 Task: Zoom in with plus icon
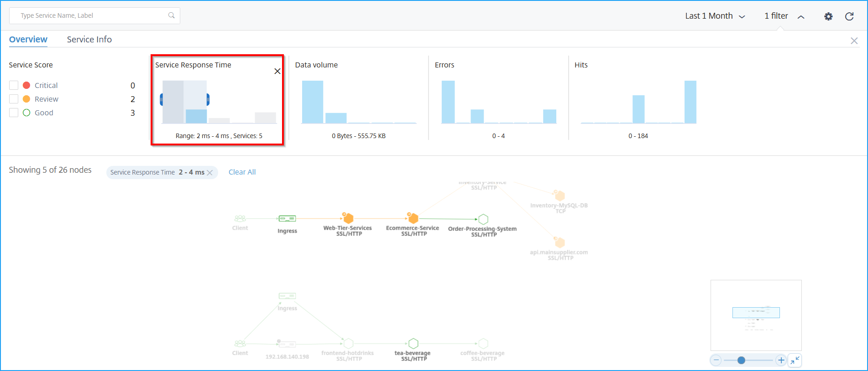point(781,361)
